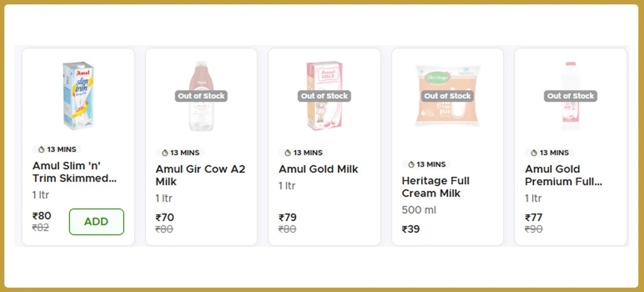Image resolution: width=644 pixels, height=292 pixels.
Task: Click timer icon on Amul Gir Cow card
Action: [165, 153]
